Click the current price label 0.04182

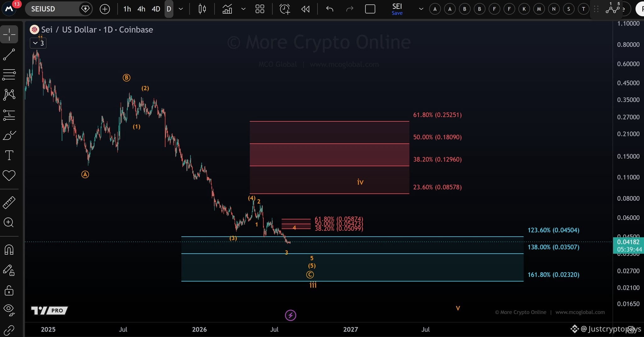(628, 242)
